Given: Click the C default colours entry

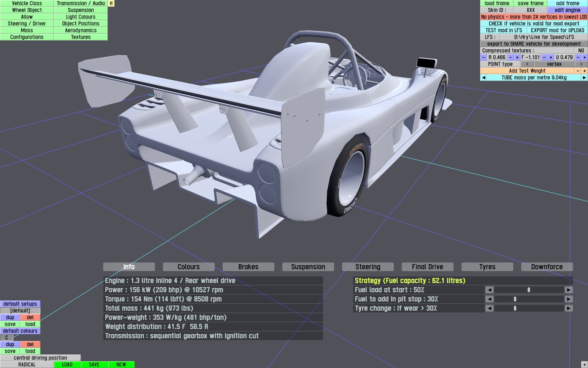Looking at the screenshot, I should [7, 338].
